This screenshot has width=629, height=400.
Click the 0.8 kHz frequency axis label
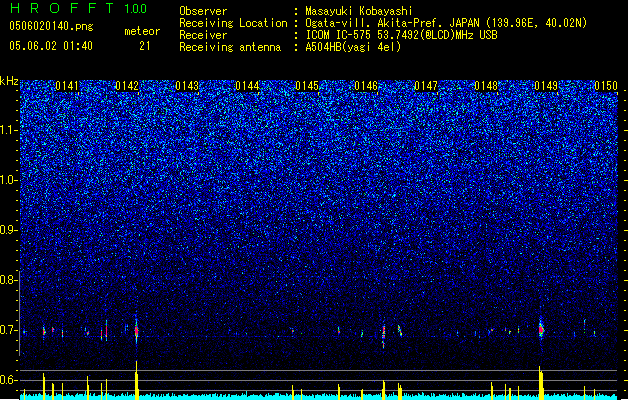coord(9,280)
